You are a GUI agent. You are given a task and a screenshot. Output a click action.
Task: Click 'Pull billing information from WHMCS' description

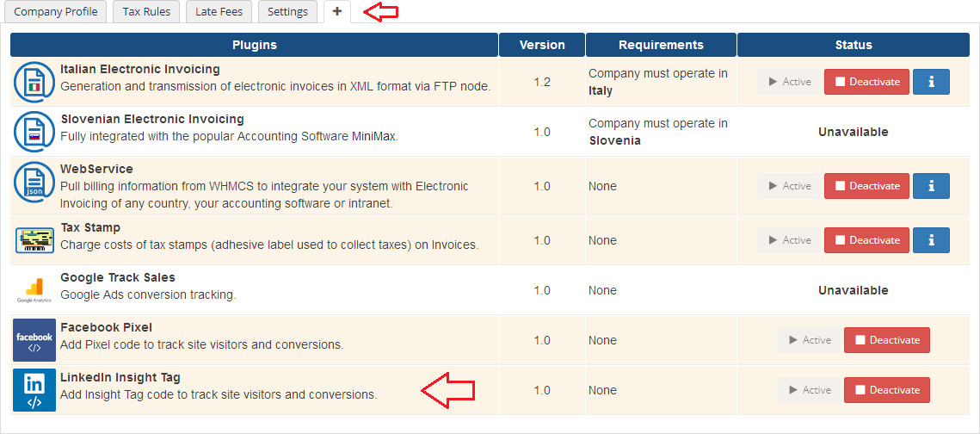[264, 195]
